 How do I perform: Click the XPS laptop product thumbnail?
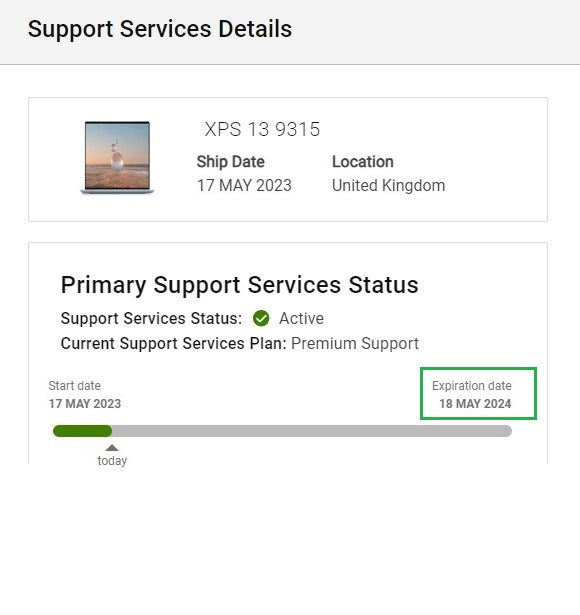[x=117, y=158]
